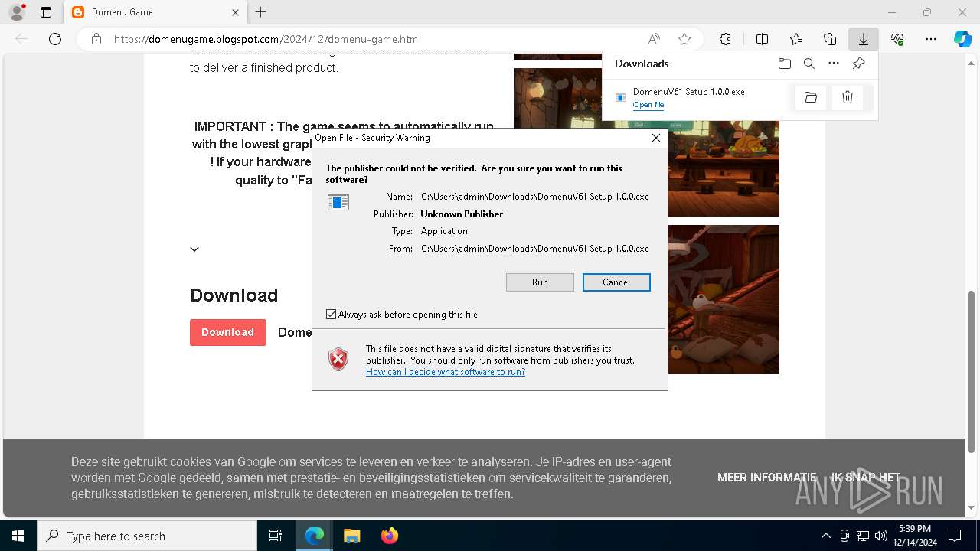
Task: Click Run in Security Warning dialog
Action: (x=540, y=282)
